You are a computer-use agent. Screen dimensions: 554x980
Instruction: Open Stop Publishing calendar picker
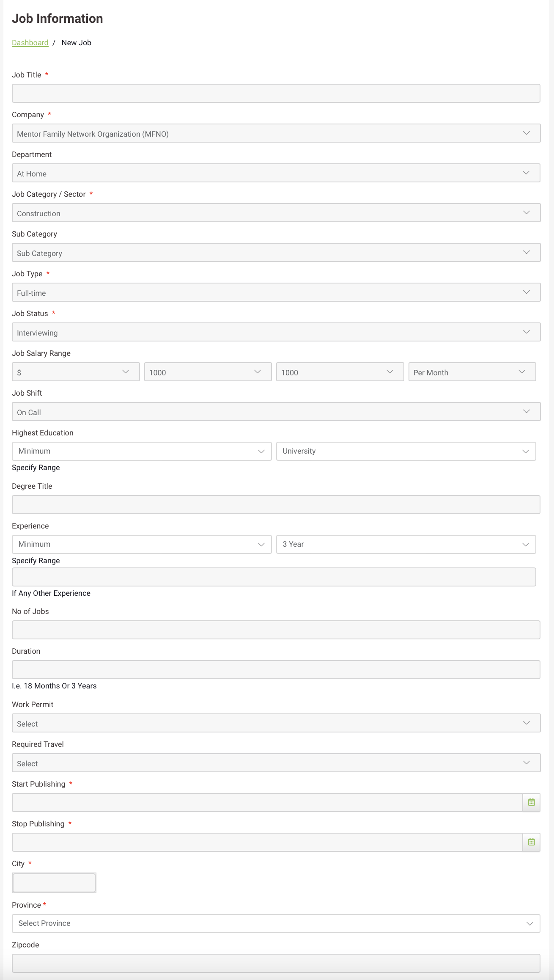(x=531, y=842)
